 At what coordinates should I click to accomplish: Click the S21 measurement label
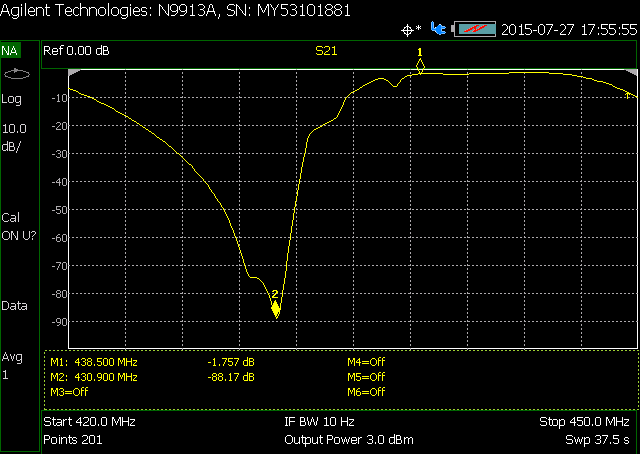pos(327,49)
